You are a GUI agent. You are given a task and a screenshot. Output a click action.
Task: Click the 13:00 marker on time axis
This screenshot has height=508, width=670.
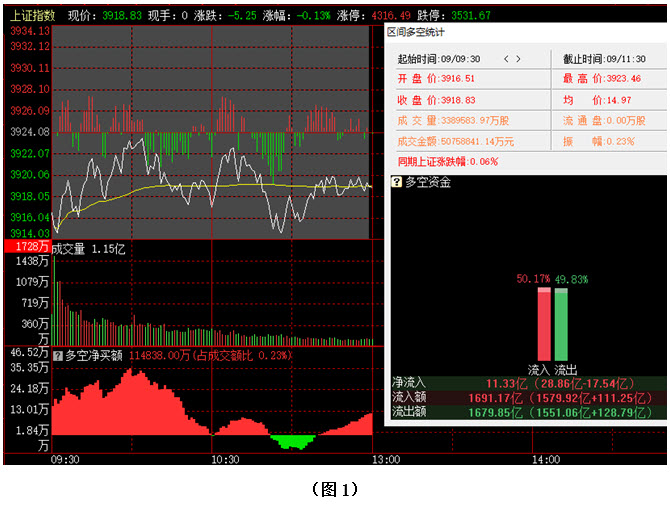385,460
